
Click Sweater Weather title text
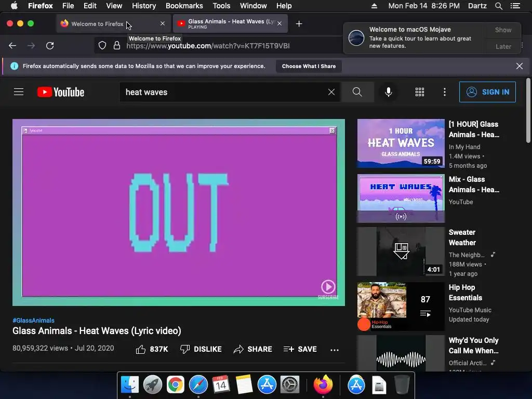462,237
